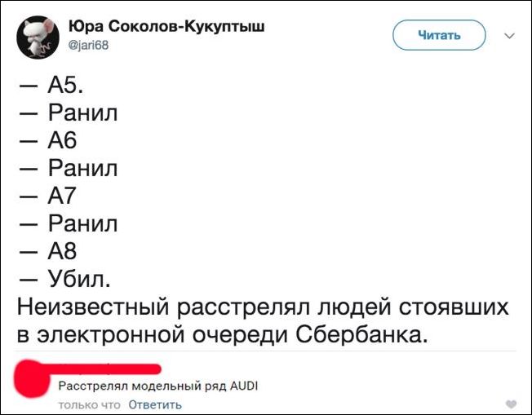Expand the tweet options chevron

click(x=510, y=36)
